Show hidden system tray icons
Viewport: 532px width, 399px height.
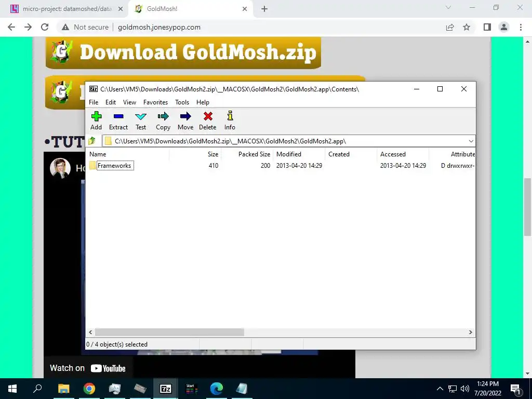pos(440,389)
